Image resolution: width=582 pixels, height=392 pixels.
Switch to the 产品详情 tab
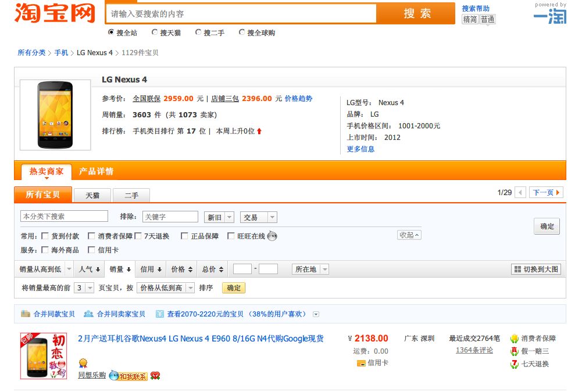[96, 171]
